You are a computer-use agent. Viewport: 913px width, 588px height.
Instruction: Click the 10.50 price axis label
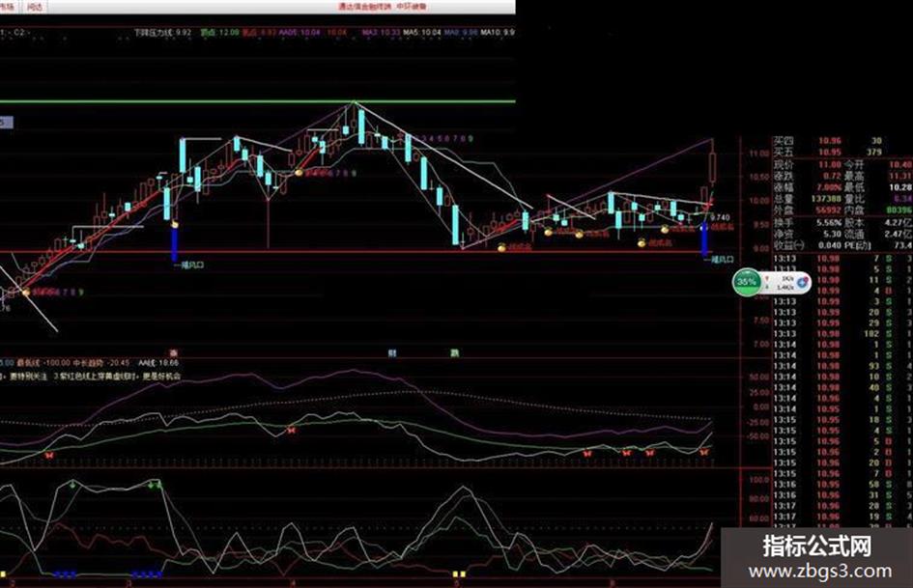click(x=759, y=178)
